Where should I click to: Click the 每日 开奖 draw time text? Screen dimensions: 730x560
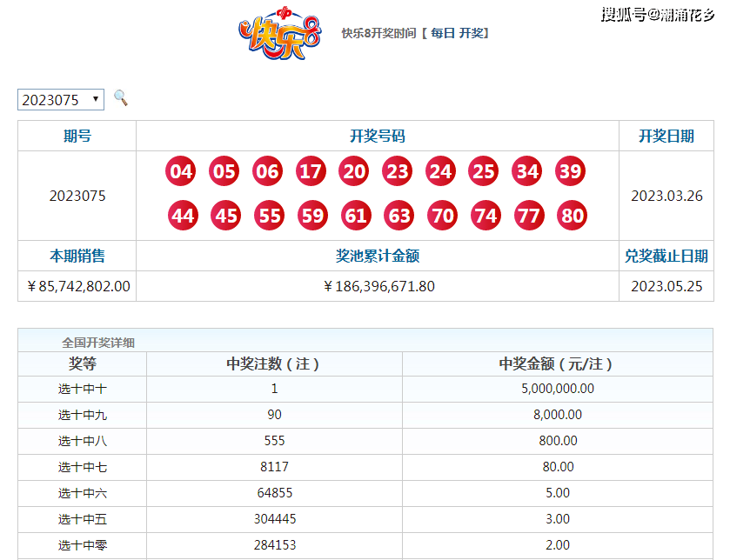click(x=459, y=33)
